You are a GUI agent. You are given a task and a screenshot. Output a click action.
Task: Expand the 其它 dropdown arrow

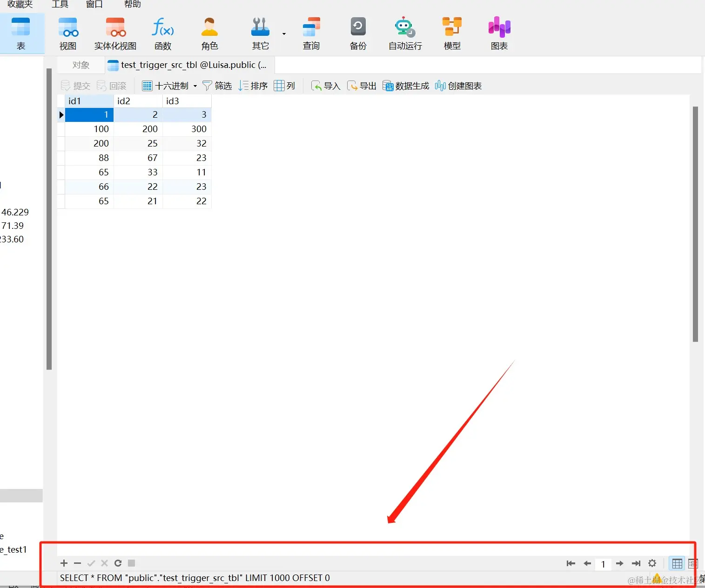pyautogui.click(x=284, y=34)
